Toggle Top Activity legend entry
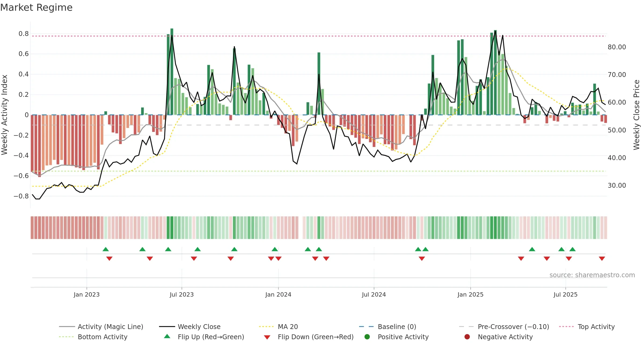Image resolution: width=644 pixels, height=362 pixels. click(587, 327)
